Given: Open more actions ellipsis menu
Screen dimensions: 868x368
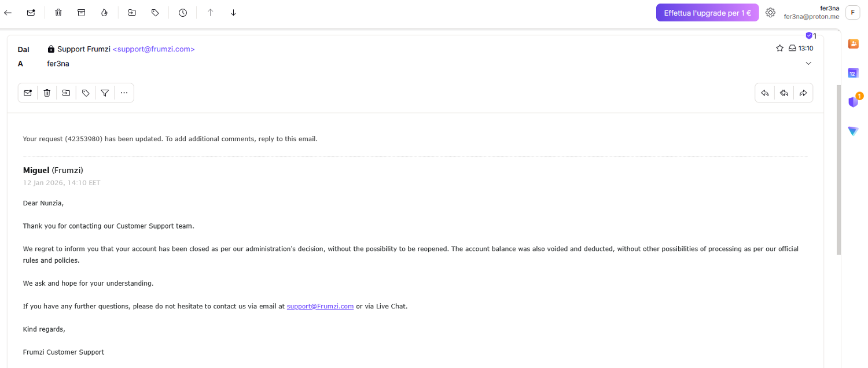Looking at the screenshot, I should tap(124, 93).
